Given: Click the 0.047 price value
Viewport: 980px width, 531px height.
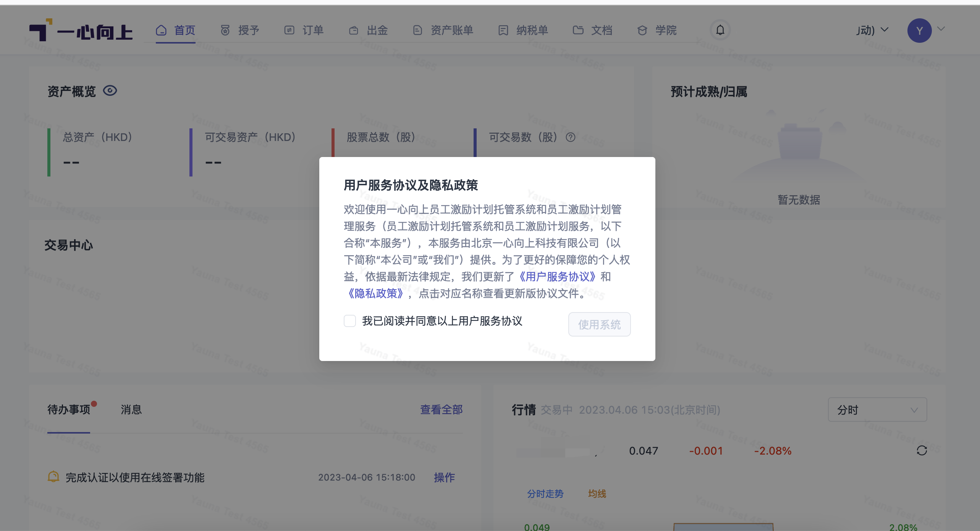Looking at the screenshot, I should 644,451.
